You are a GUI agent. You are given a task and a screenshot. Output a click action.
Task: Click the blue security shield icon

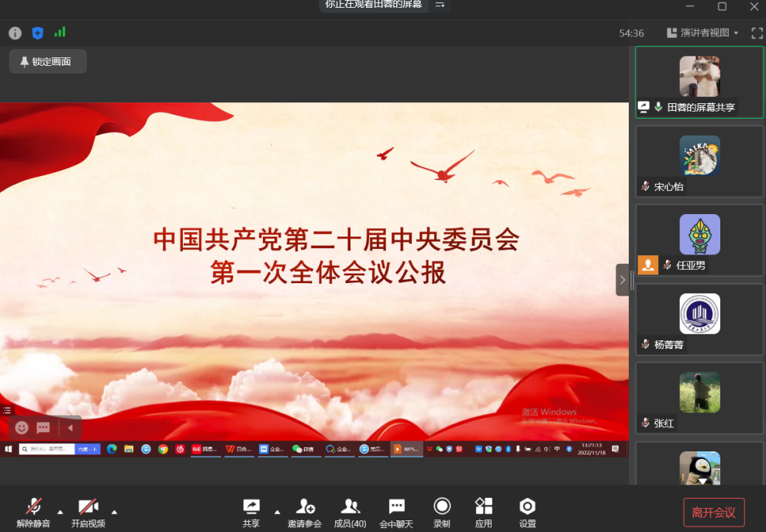click(x=37, y=33)
